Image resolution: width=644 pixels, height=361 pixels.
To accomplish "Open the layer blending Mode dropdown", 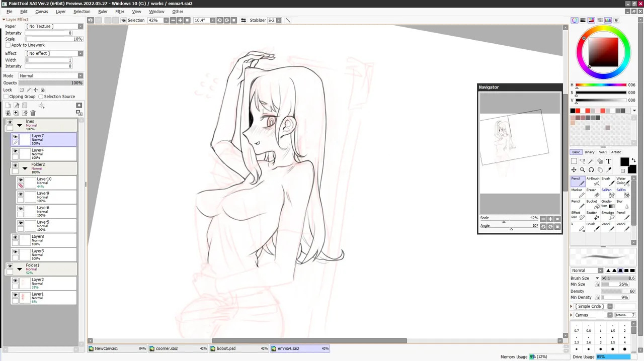I will 50,76.
